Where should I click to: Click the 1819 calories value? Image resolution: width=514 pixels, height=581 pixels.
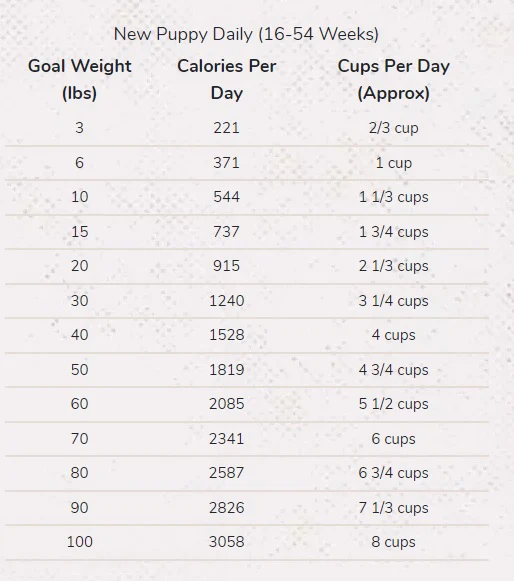click(x=227, y=369)
